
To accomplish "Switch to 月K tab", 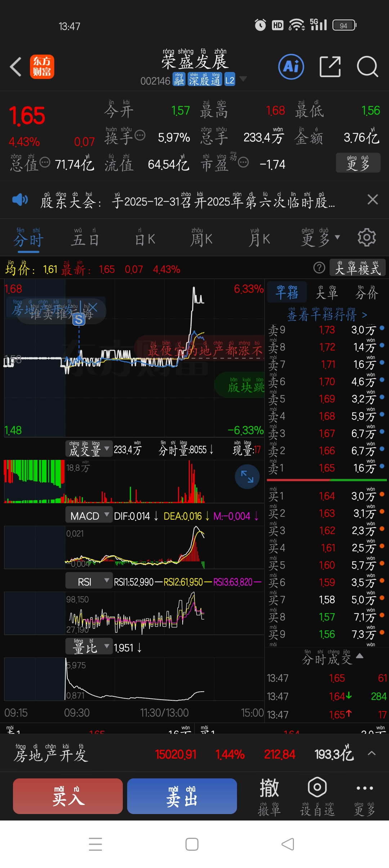I will click(259, 238).
